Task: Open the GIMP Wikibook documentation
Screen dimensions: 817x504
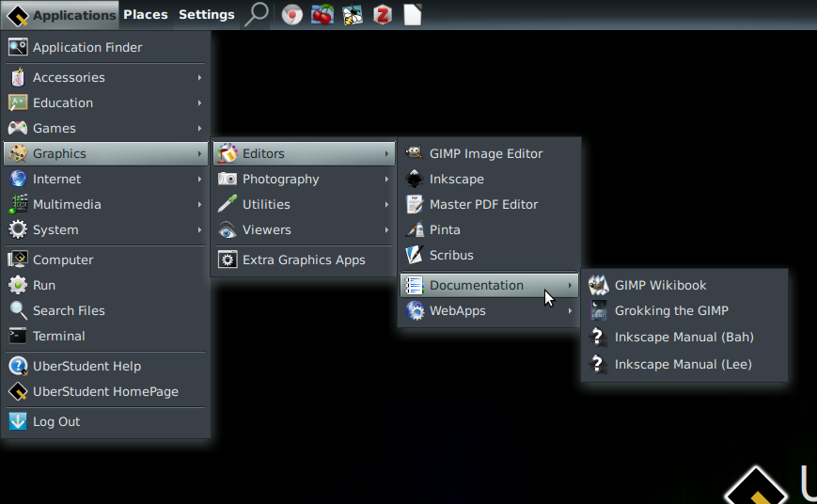Action: click(x=660, y=285)
